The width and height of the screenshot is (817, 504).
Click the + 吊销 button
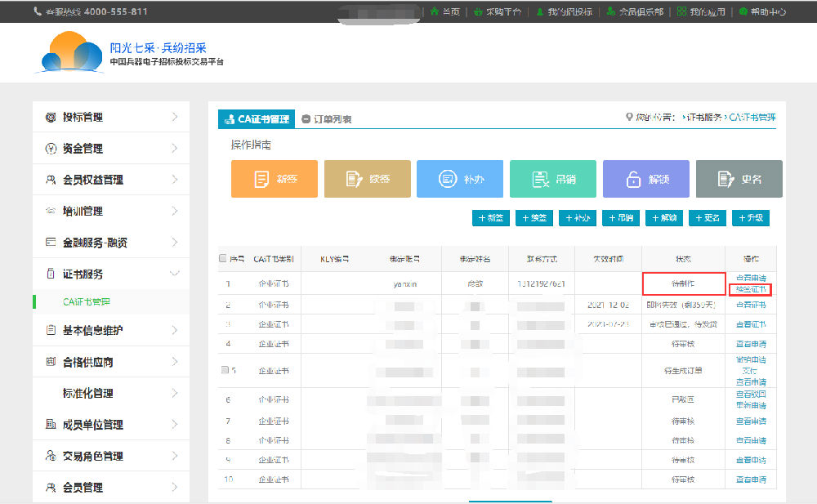point(621,218)
